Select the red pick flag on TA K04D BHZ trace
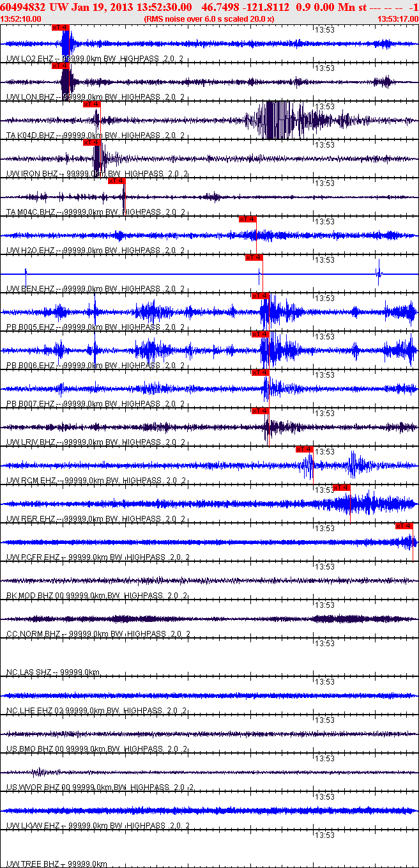Viewport: 419px width, 868px height. coord(91,104)
